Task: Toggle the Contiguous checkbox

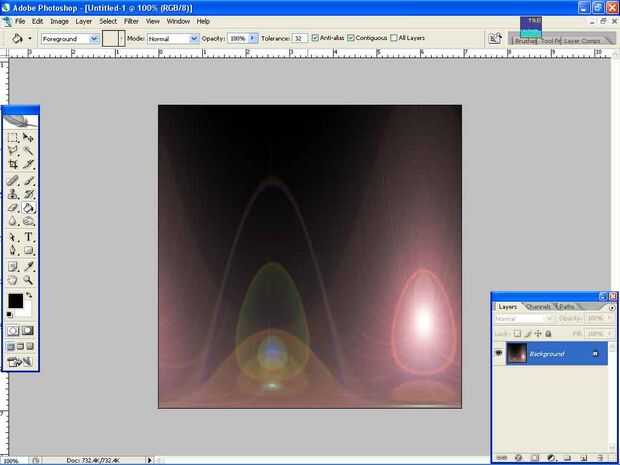Action: click(x=351, y=38)
